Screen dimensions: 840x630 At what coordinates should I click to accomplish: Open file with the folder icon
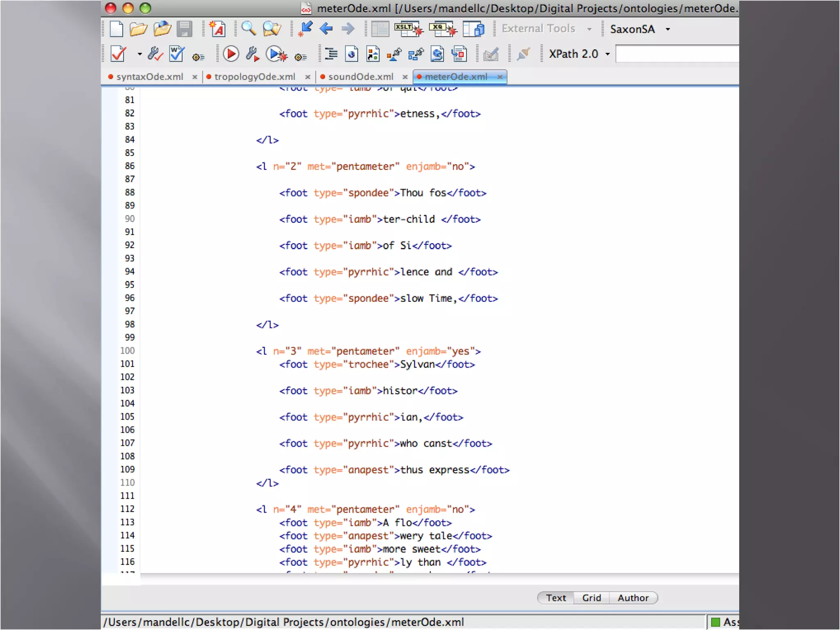point(138,29)
